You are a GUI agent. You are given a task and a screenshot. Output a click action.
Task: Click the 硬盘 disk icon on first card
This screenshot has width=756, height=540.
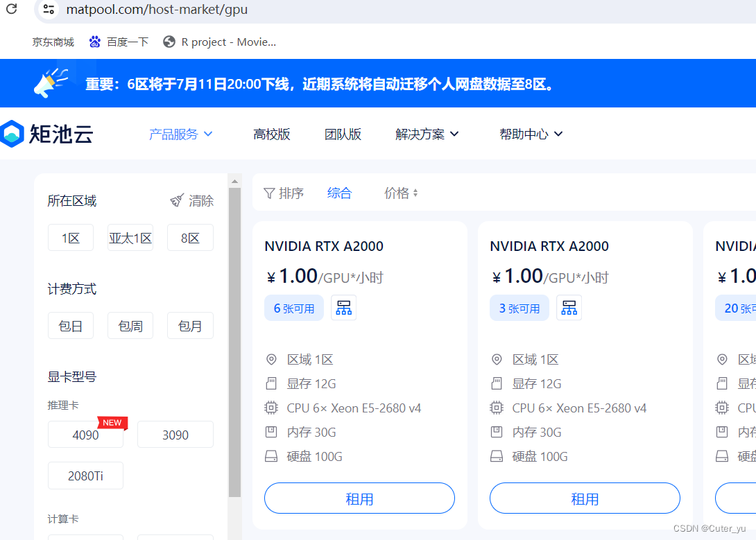[271, 455]
